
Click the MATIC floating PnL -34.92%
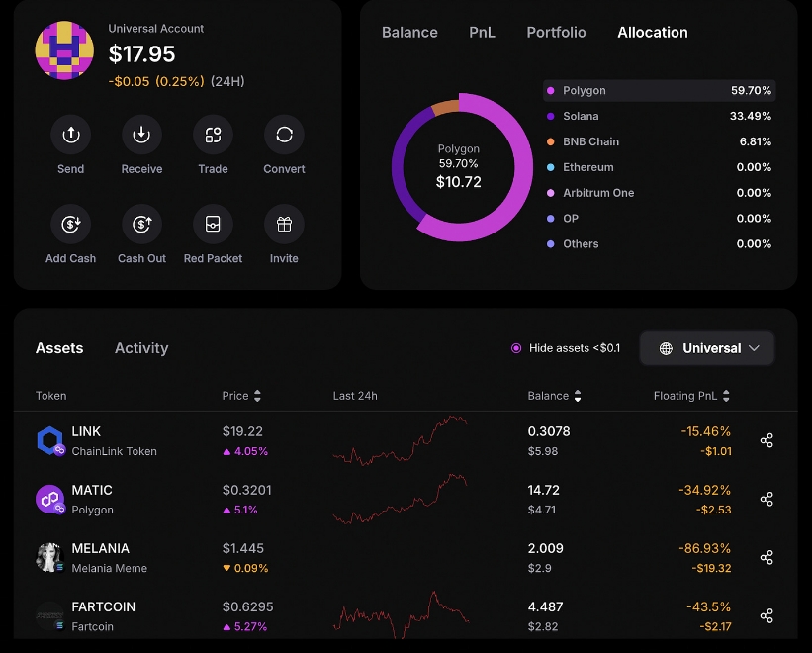pyautogui.click(x=705, y=490)
